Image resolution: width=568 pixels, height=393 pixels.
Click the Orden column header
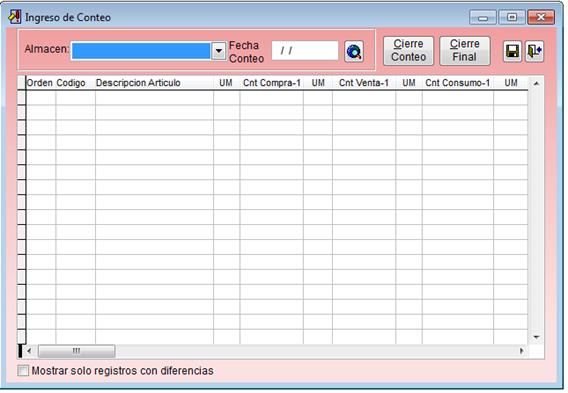(41, 83)
